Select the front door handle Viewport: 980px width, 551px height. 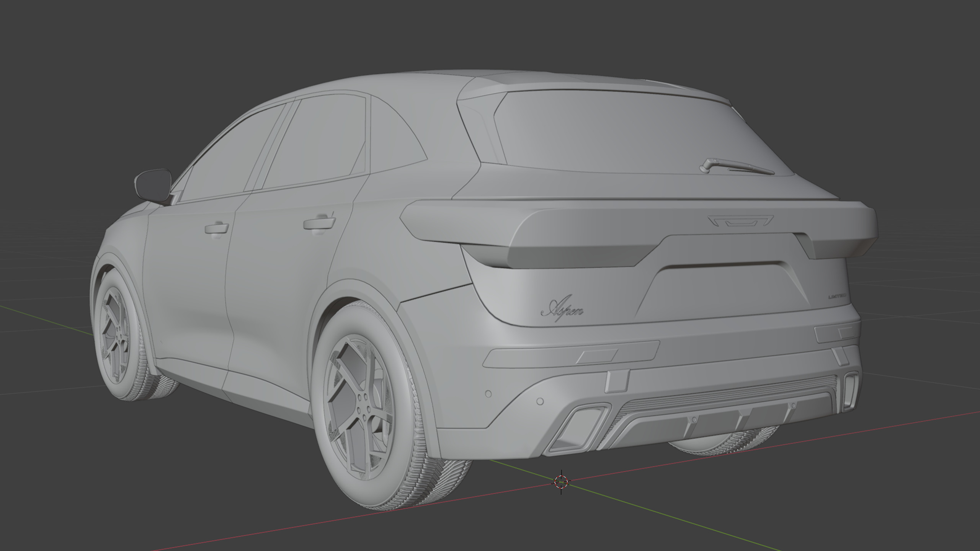(217, 228)
